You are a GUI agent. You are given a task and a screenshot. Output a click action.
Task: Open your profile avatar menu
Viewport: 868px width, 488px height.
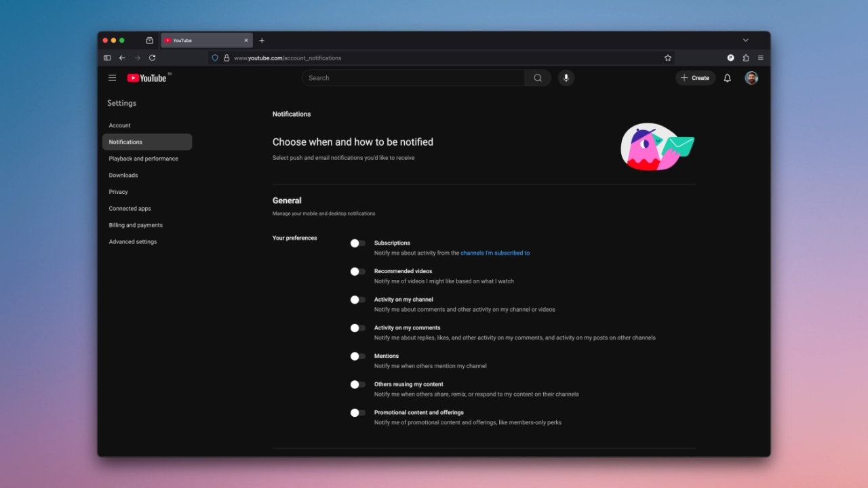(x=751, y=78)
